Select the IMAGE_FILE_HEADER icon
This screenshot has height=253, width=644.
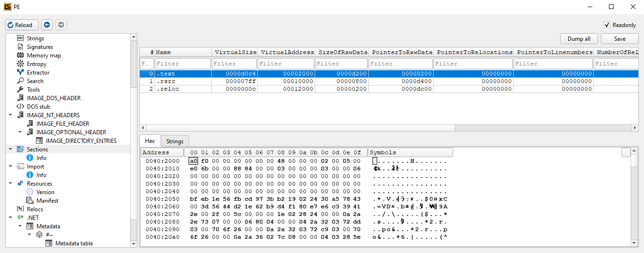[x=29, y=123]
